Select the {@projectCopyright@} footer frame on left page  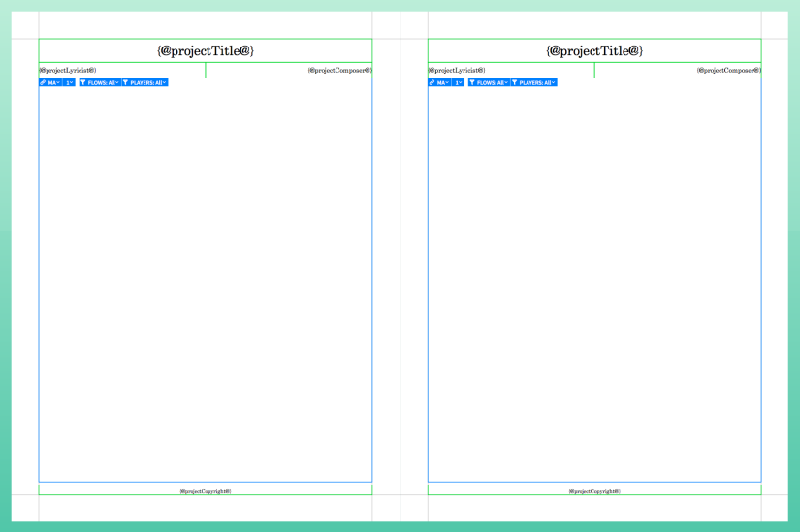pyautogui.click(x=206, y=491)
